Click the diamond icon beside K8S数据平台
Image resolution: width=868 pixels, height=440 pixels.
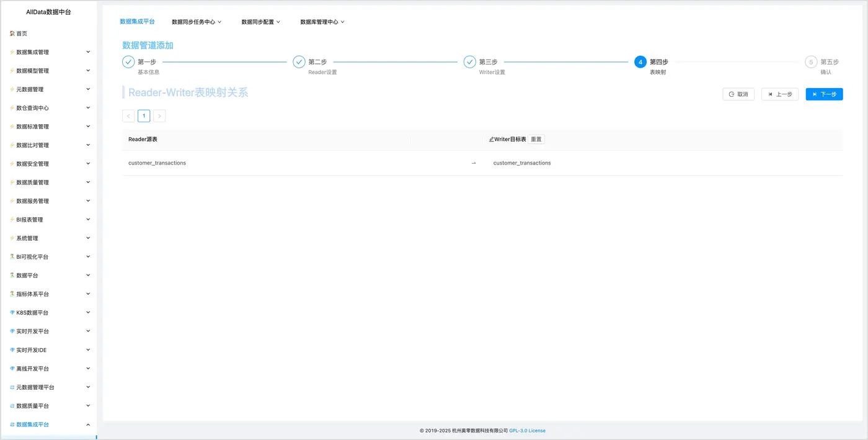(12, 313)
